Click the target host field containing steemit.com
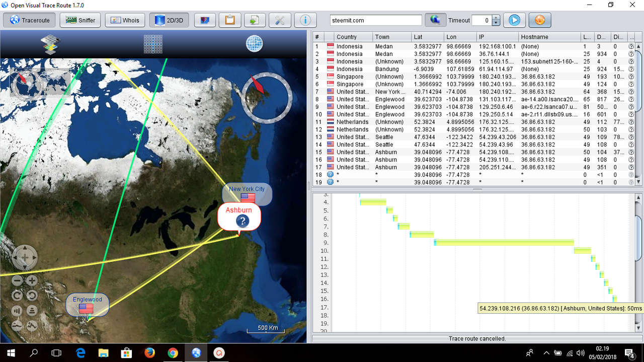The height and width of the screenshot is (362, 644). coord(376,20)
